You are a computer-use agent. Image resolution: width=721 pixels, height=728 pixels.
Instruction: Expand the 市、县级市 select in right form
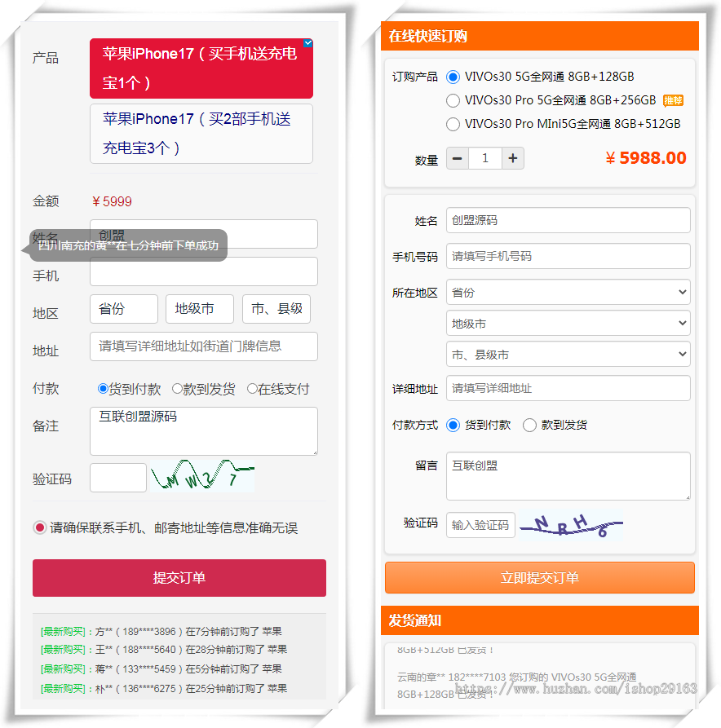[568, 355]
